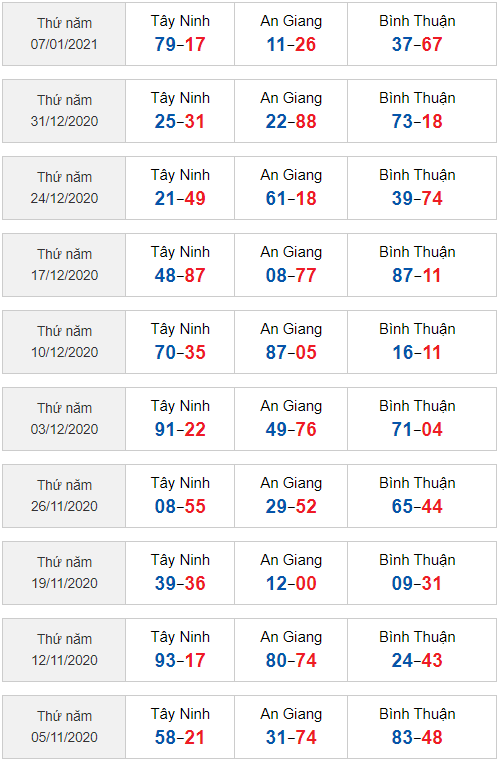Click the 17/12/2020 date cell

(64, 265)
